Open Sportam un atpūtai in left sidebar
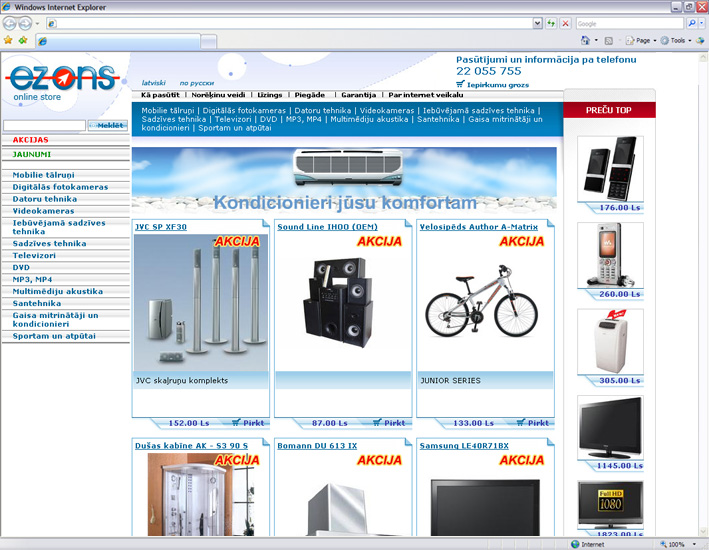This screenshot has height=550, width=709. point(54,336)
